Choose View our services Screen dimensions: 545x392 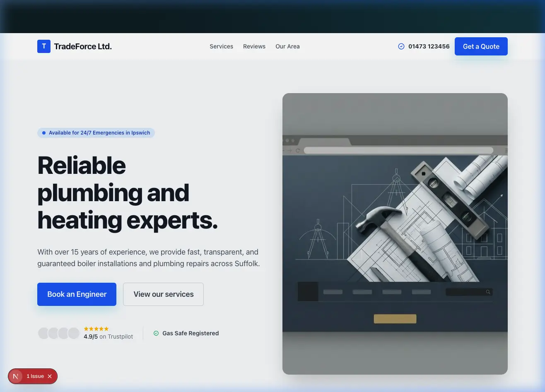point(163,294)
